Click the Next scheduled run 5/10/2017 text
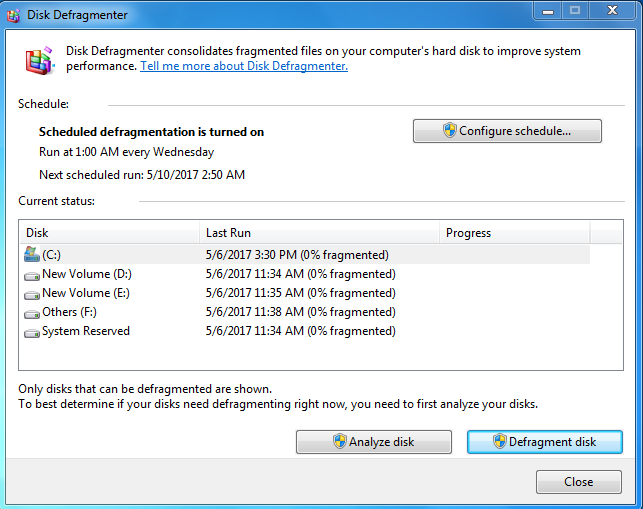 point(142,175)
